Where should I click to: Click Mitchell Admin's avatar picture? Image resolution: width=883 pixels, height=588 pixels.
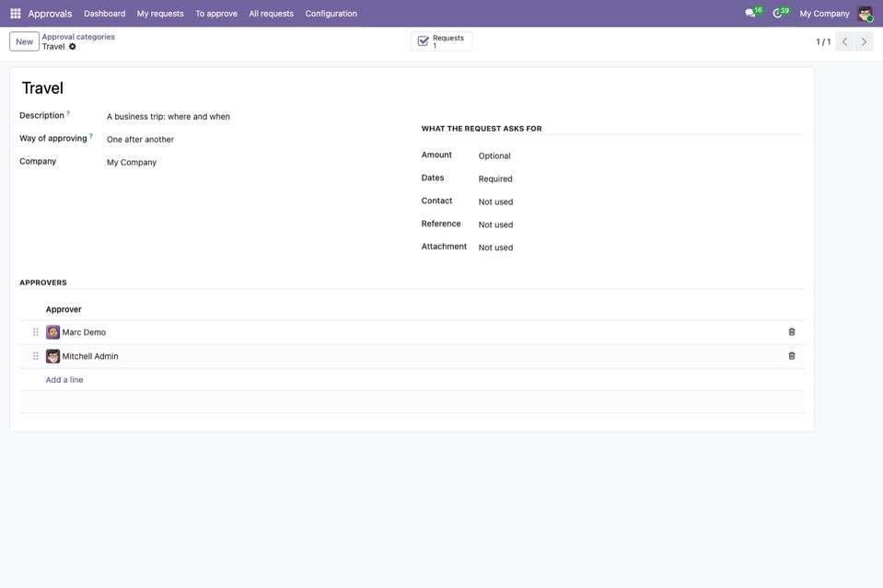[x=52, y=356]
